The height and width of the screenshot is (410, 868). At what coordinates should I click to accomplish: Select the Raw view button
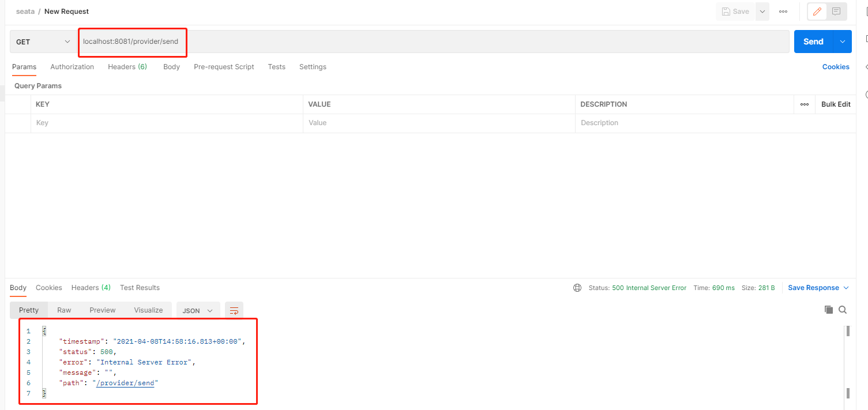[x=64, y=310]
